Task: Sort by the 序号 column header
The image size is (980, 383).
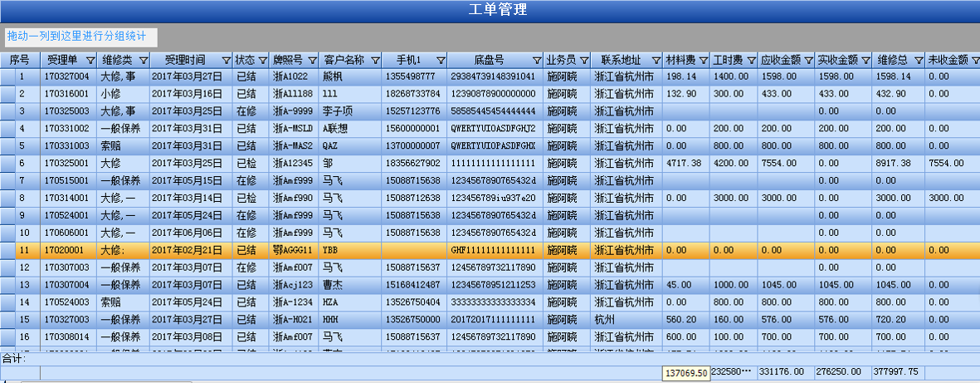Action: [x=19, y=61]
